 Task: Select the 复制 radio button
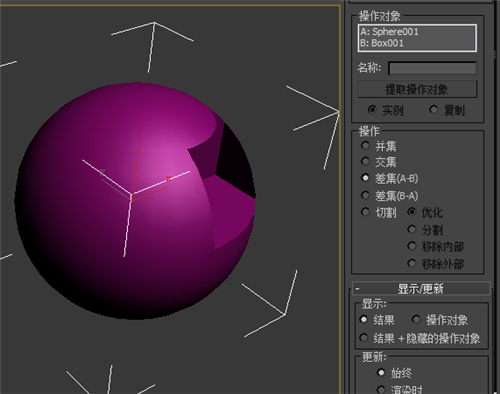point(433,109)
